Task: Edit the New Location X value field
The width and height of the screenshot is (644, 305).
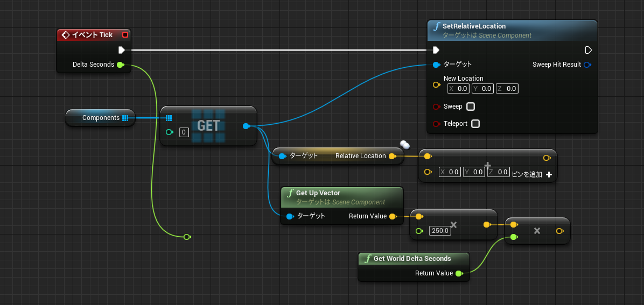Action: point(459,89)
